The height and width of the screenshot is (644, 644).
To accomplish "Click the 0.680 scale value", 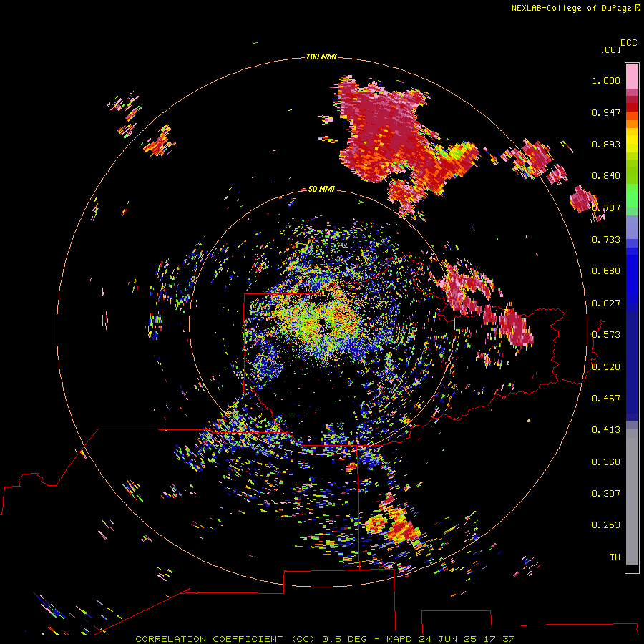I will click(606, 271).
